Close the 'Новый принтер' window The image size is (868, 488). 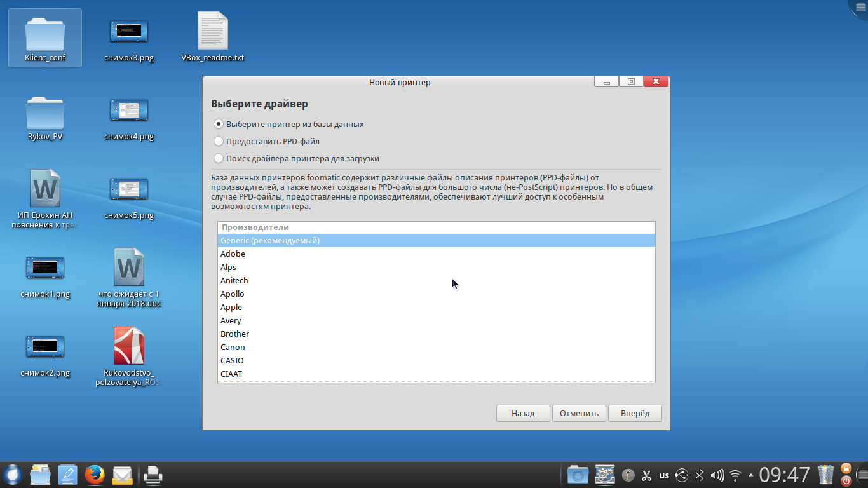click(656, 82)
